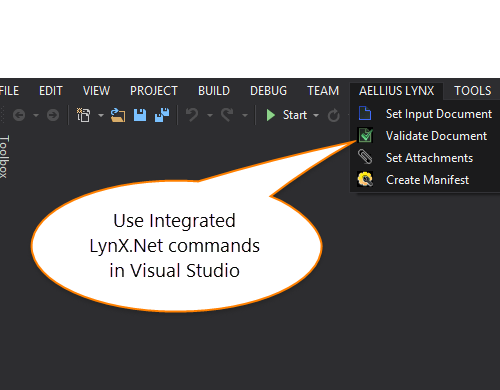Viewport: 500px width, 390px height.
Task: Click the green Validate Document checkmark icon
Action: pyautogui.click(x=365, y=135)
